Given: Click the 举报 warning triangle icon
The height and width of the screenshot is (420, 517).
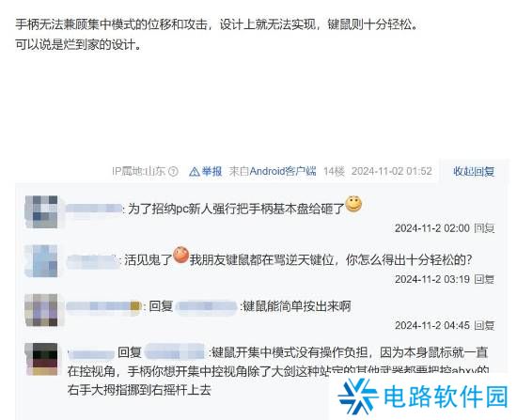Looking at the screenshot, I should (x=195, y=171).
